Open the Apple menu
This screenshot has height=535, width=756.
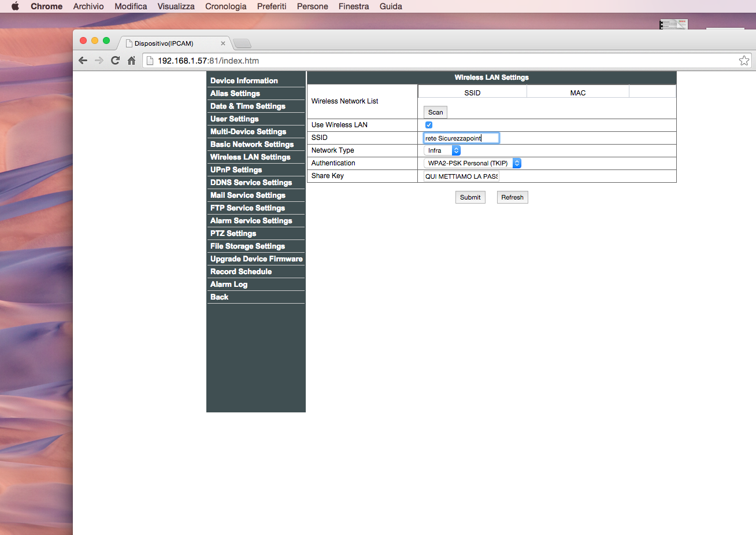coord(15,6)
